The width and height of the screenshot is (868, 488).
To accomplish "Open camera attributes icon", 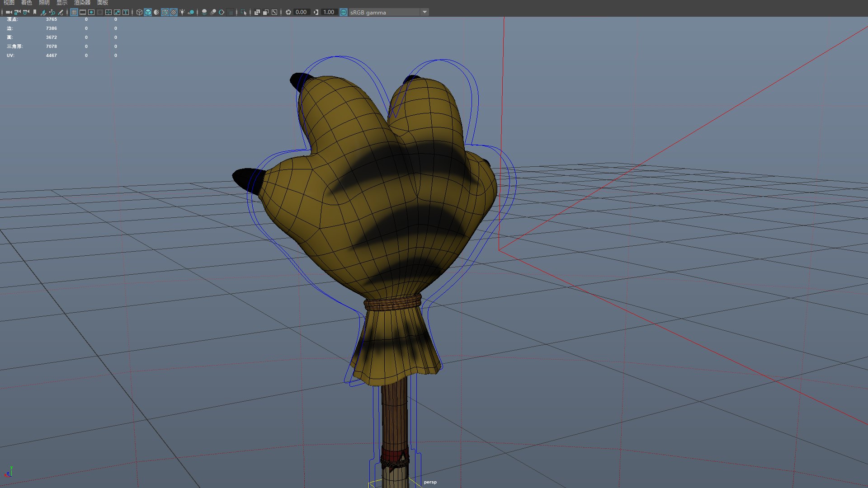I will (26, 12).
